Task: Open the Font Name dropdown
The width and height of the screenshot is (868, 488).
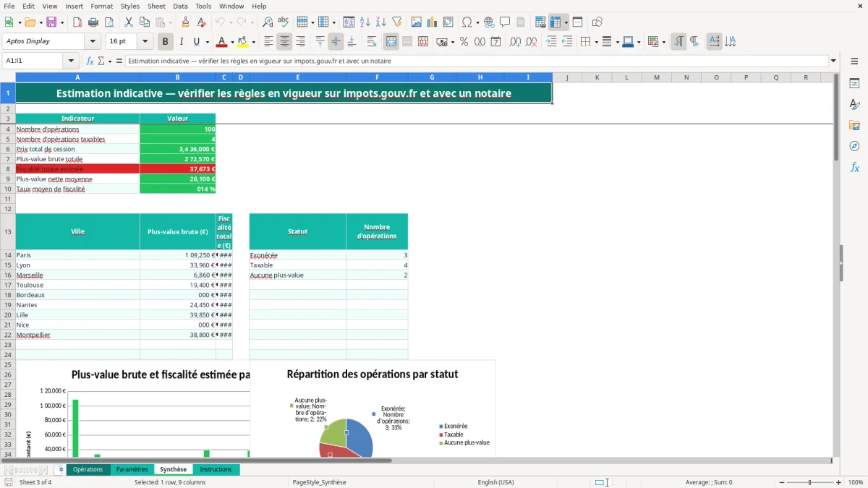Action: [x=92, y=41]
